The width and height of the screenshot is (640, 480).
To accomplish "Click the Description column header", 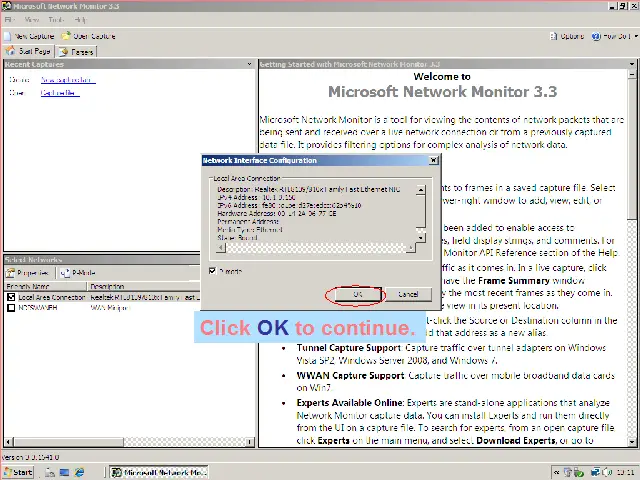I will point(144,286).
